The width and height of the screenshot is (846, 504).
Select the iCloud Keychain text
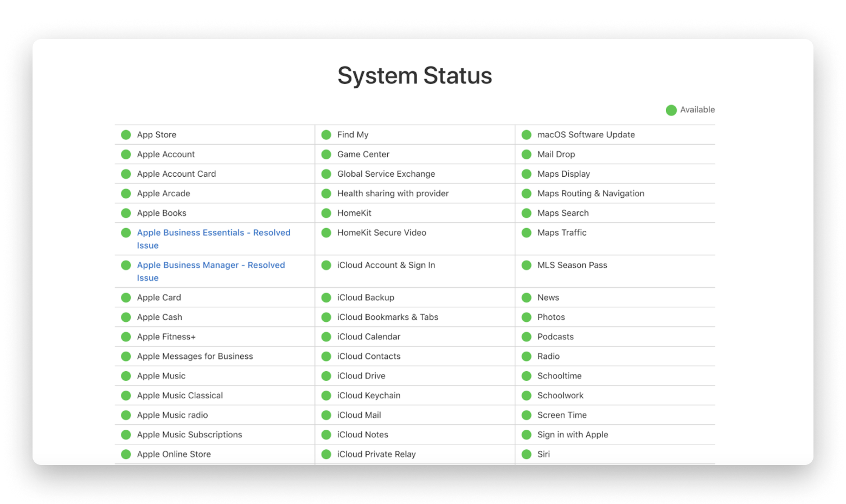(369, 396)
